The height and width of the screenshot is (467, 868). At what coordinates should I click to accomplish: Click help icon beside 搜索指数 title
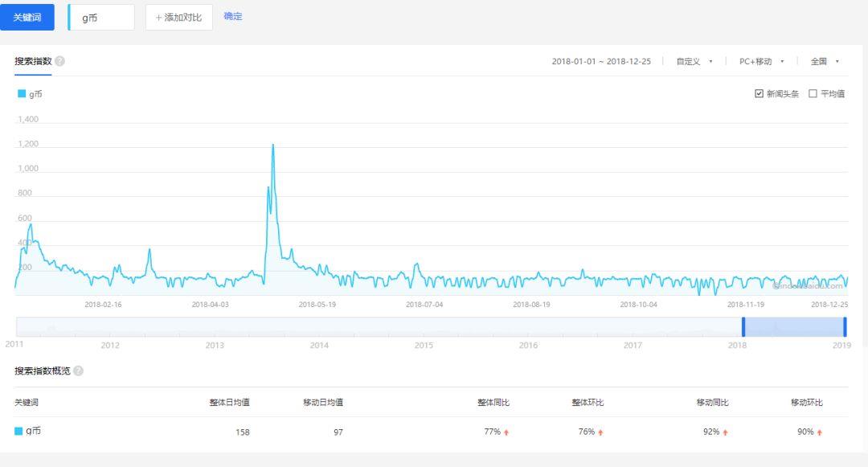point(60,61)
